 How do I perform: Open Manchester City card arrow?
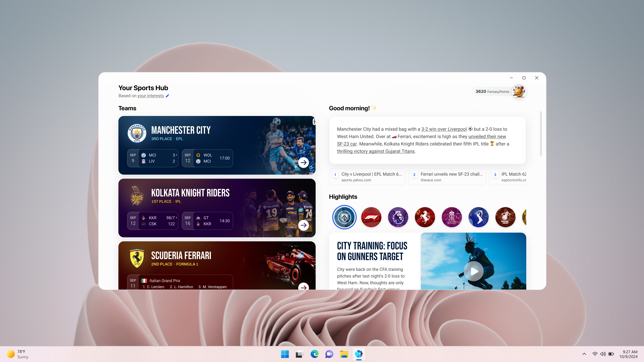(x=304, y=163)
